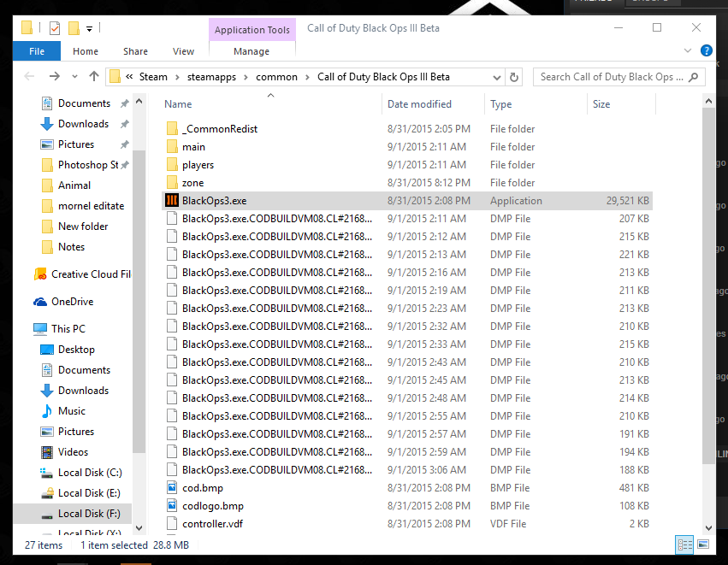Switch to Large icons view in status bar
The image size is (728, 565).
click(x=703, y=544)
